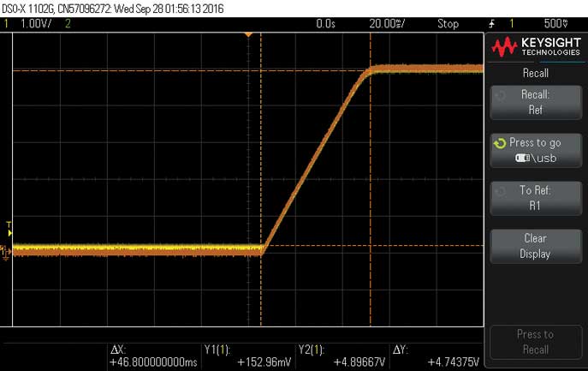588x371 pixels.
Task: Open the Recall: Ref type selector
Action: point(536,103)
